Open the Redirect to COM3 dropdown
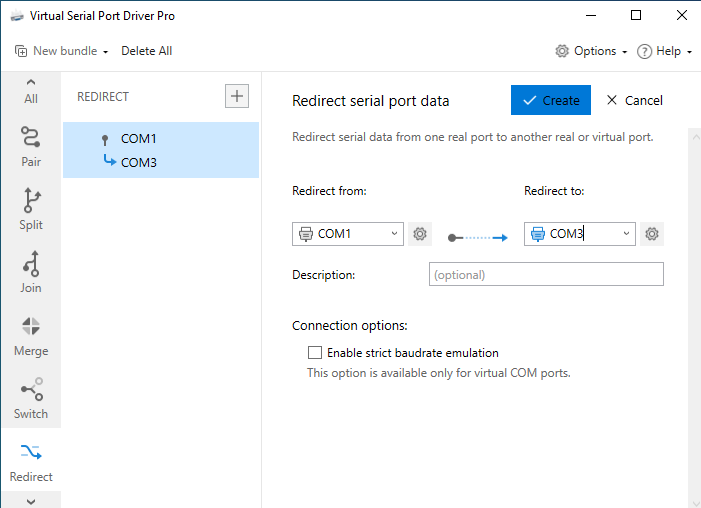Screen dimensions: 701x508 [579, 234]
